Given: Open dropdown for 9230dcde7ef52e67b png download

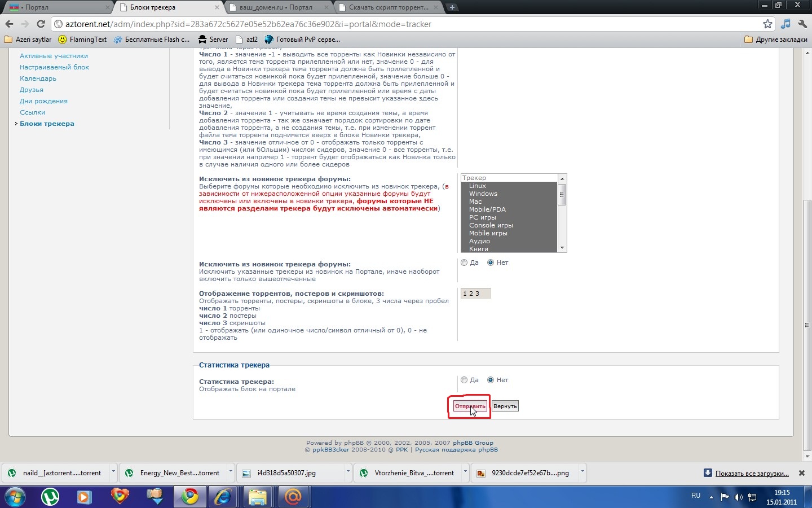Looking at the screenshot, I should [x=582, y=473].
